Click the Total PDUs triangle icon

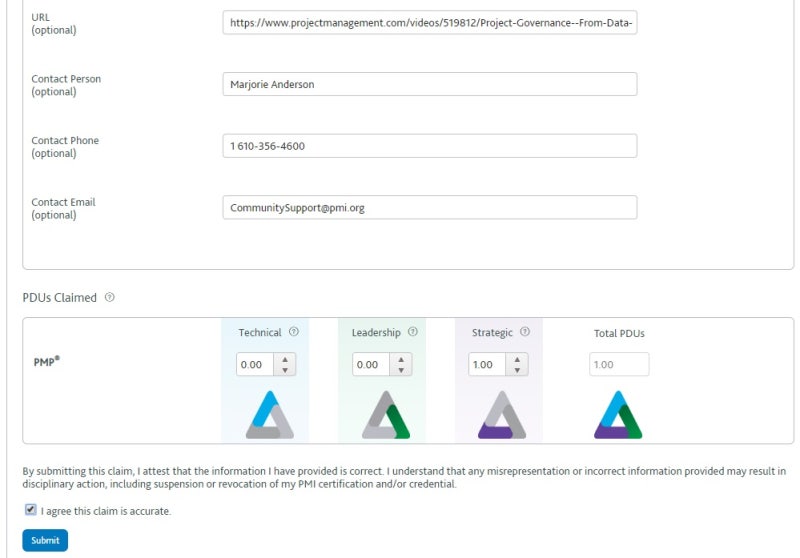[618, 415]
